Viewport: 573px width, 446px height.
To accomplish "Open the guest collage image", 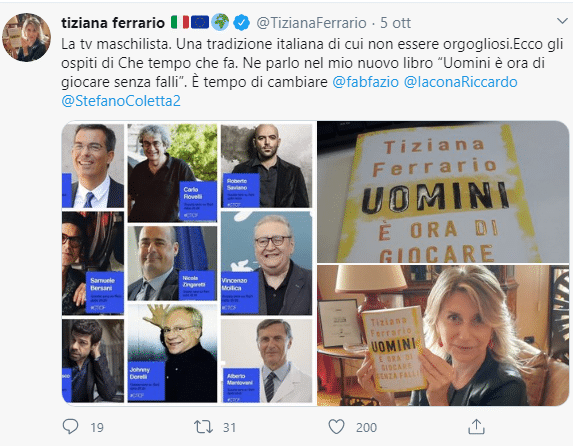I will coord(189,263).
